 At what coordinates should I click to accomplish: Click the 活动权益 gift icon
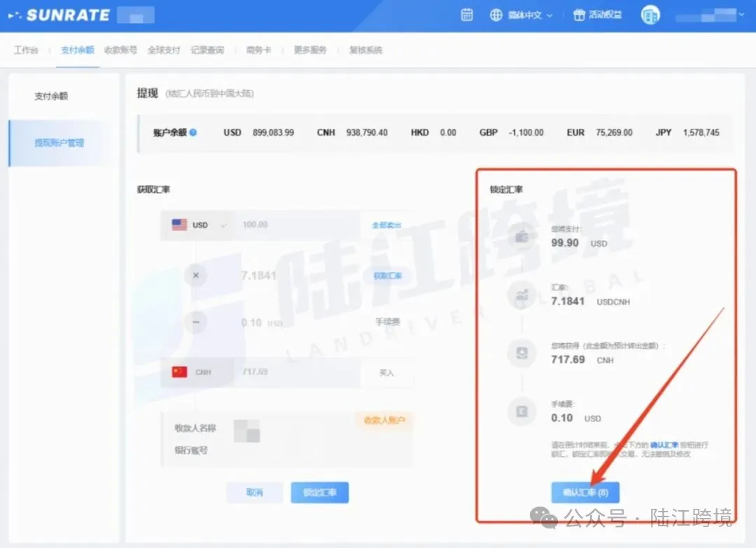tap(578, 15)
